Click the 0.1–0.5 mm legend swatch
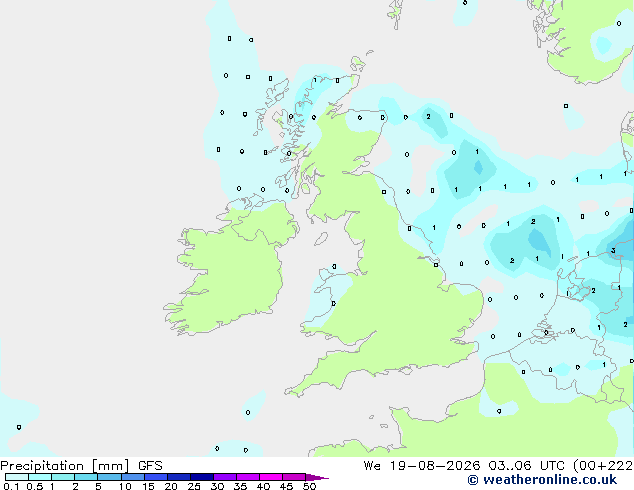Viewport: 634px width, 490px height. tap(17, 477)
